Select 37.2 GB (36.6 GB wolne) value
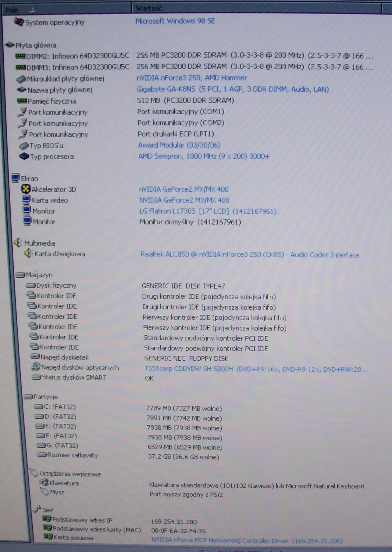 click(x=184, y=457)
